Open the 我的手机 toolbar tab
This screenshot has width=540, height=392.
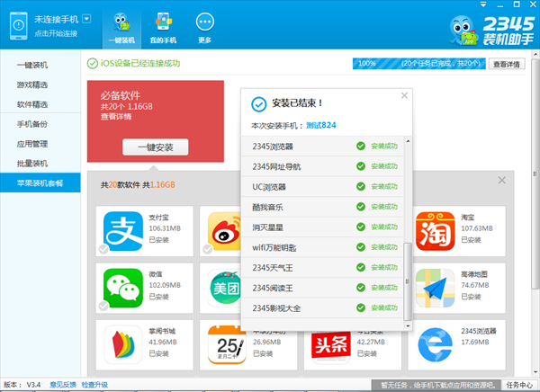(163, 29)
